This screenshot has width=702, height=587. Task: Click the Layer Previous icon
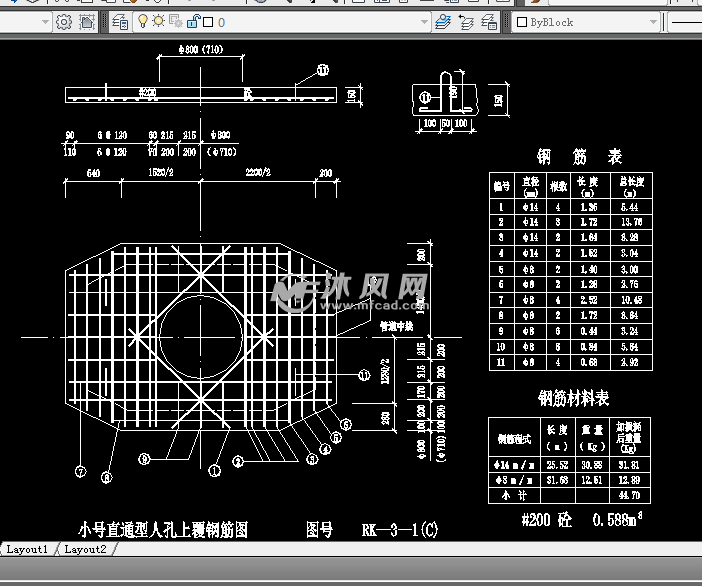point(467,22)
